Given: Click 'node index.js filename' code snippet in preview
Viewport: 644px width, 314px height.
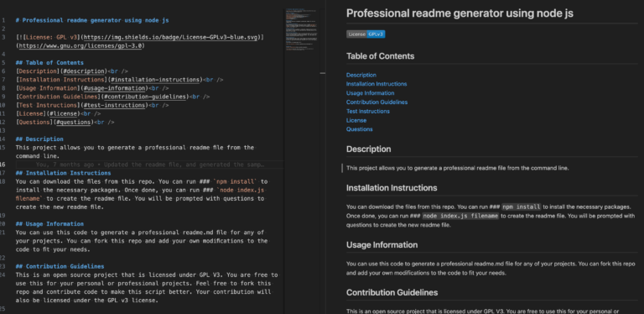Looking at the screenshot, I should (460, 216).
